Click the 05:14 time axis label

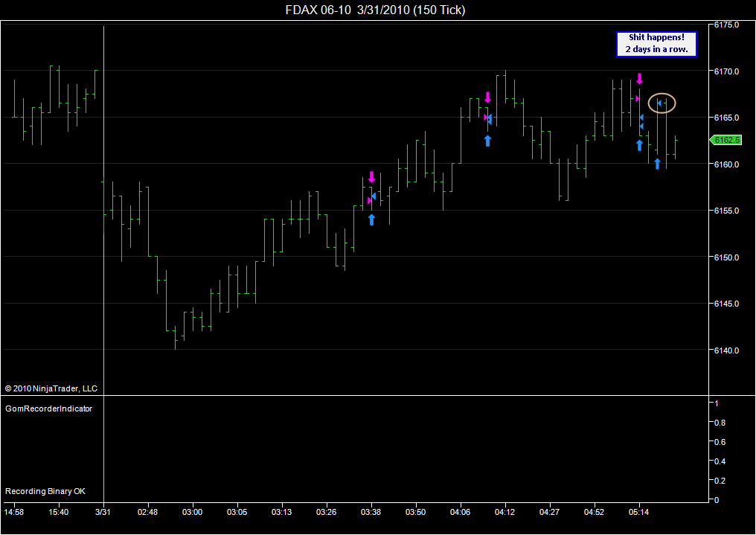639,512
